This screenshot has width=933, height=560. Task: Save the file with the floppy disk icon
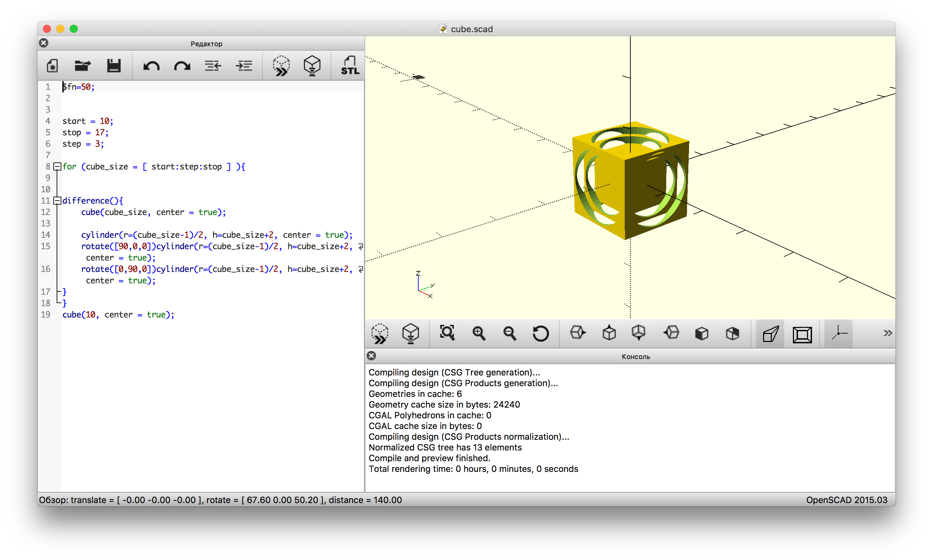tap(114, 66)
